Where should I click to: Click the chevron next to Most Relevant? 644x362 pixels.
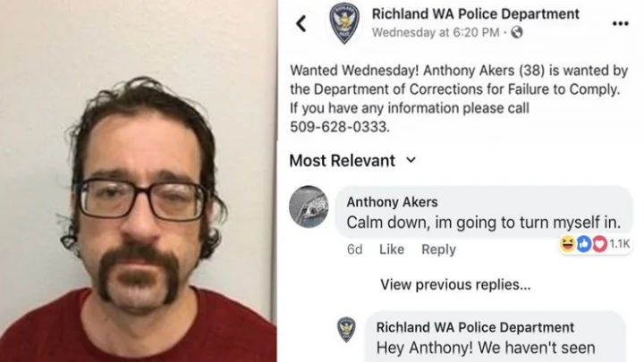(x=411, y=160)
